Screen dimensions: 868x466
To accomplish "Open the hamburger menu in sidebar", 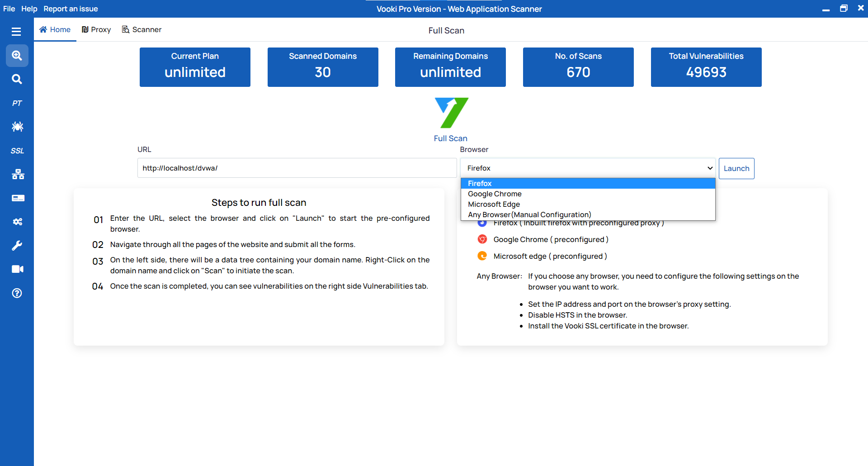I will [16, 31].
